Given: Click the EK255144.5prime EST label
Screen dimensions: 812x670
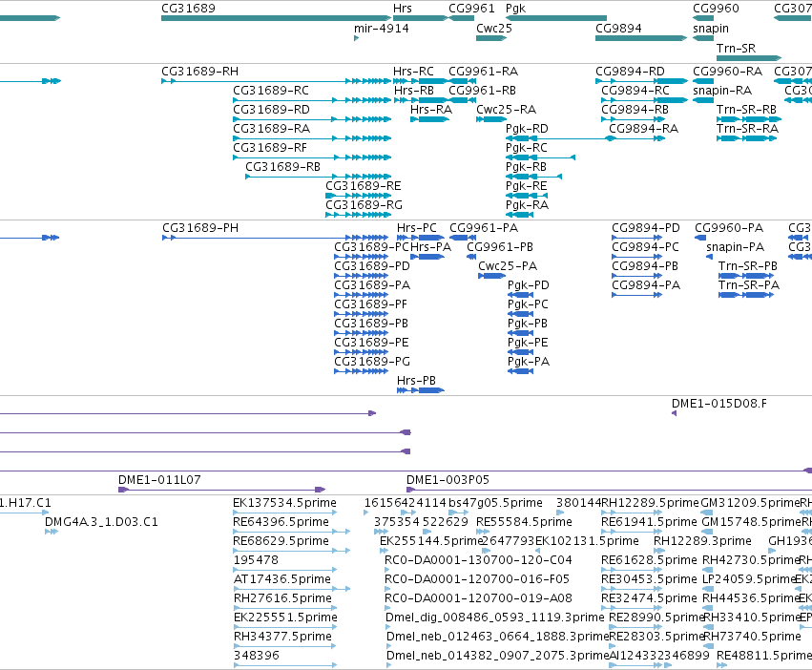Looking at the screenshot, I should point(431,541).
